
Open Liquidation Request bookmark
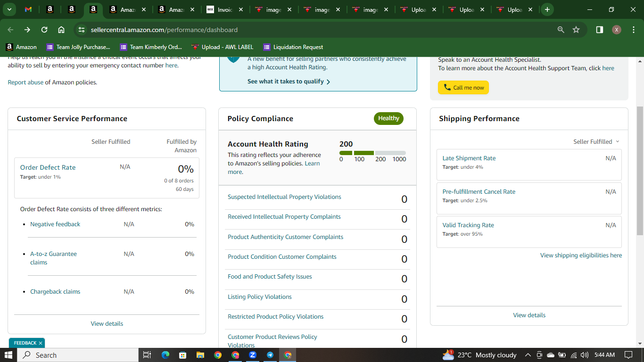point(293,47)
